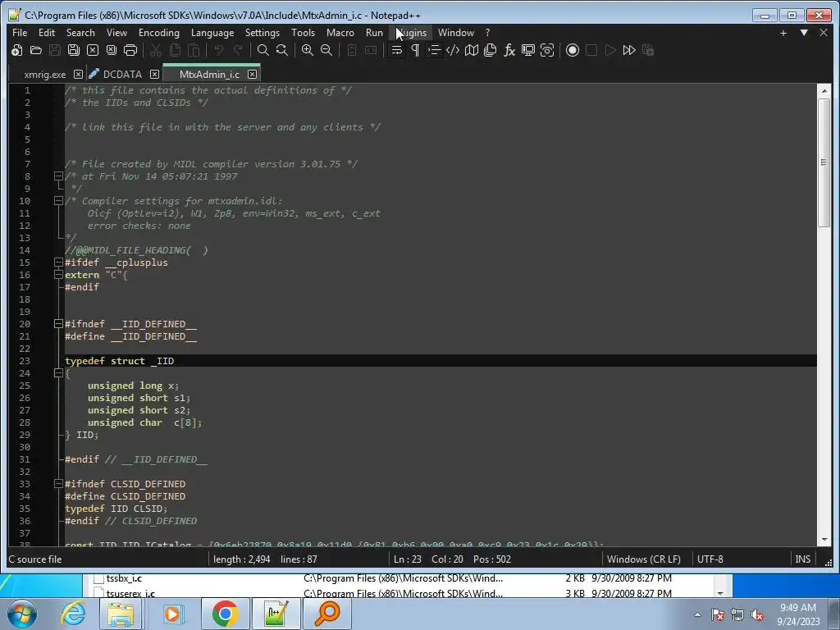The width and height of the screenshot is (840, 630).
Task: Click the Paste clipboard icon
Action: (194, 50)
